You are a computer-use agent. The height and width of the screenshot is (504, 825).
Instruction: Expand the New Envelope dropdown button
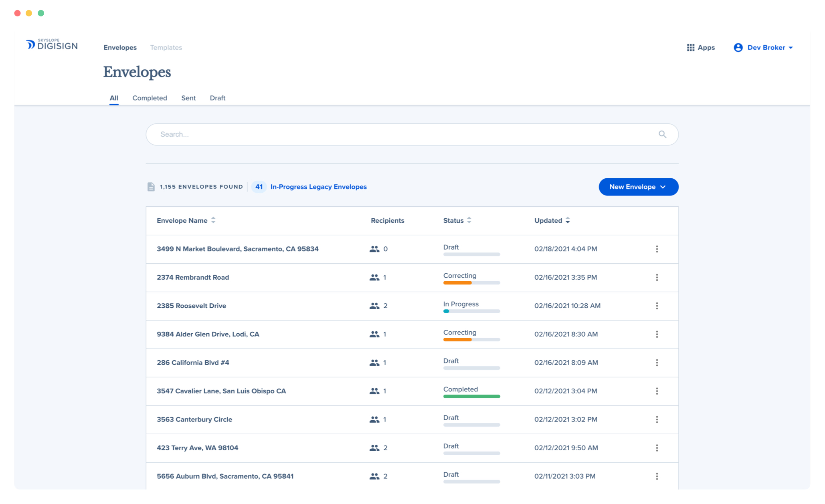[x=638, y=187]
